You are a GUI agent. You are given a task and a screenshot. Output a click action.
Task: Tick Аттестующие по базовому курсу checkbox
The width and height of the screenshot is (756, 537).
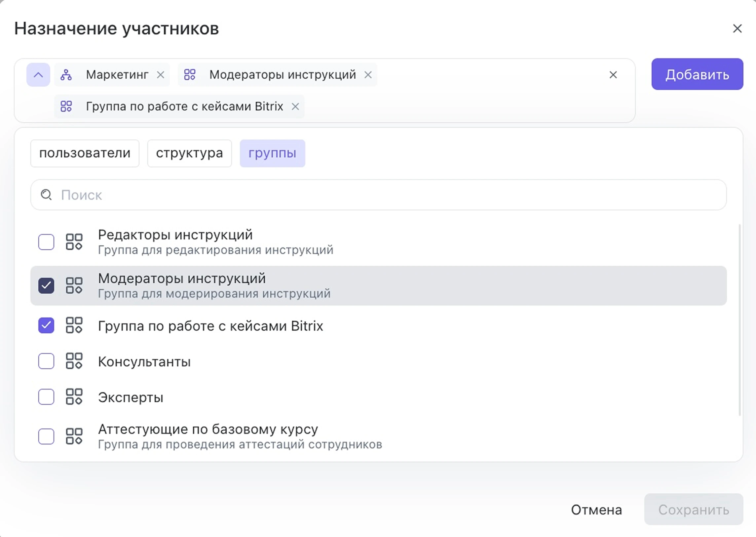[46, 436]
